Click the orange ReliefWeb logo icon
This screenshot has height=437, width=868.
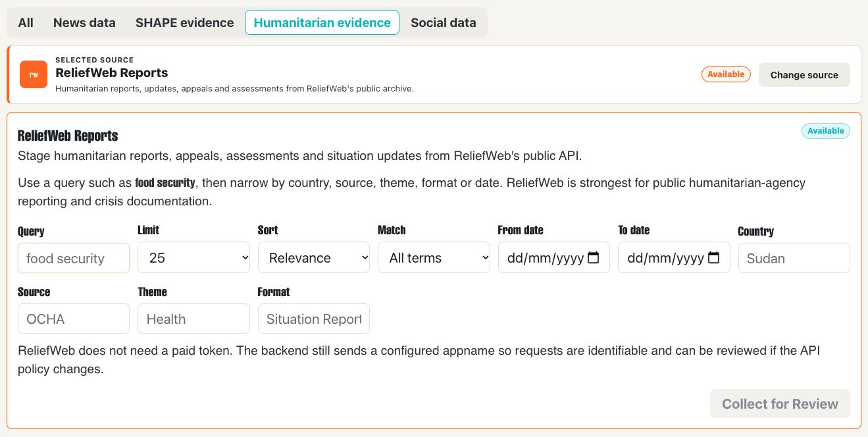tap(34, 74)
